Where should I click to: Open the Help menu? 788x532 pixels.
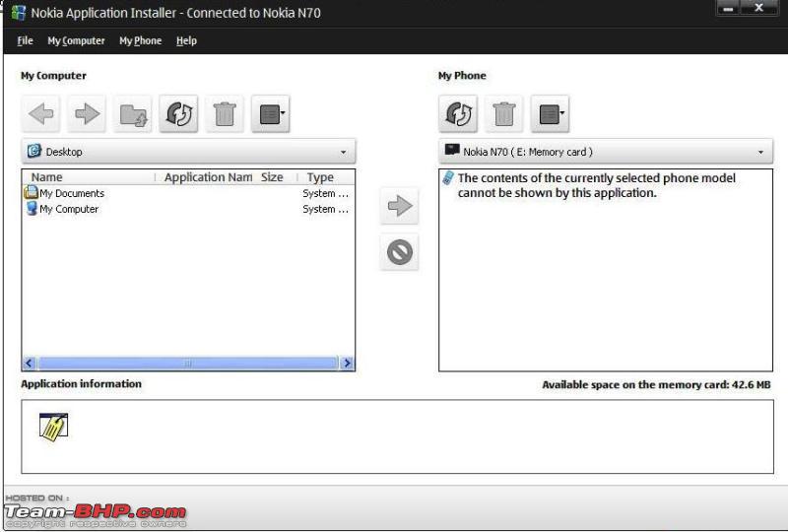186,40
